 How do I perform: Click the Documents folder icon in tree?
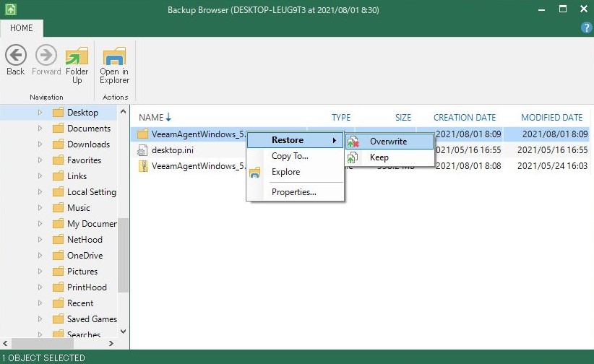[58, 129]
